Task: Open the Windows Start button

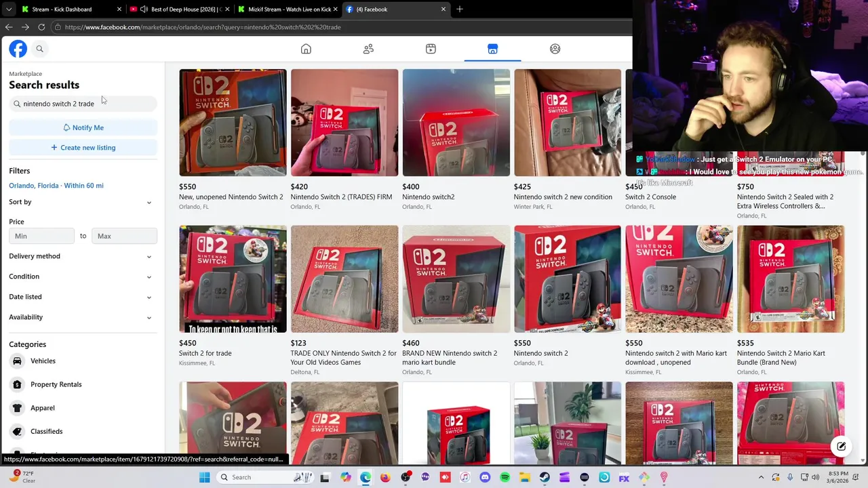Action: 204,477
